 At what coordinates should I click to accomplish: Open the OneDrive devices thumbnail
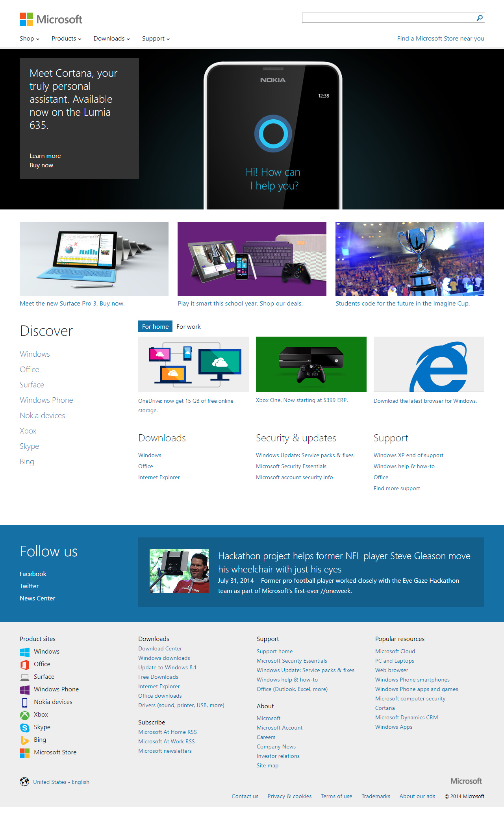[193, 364]
